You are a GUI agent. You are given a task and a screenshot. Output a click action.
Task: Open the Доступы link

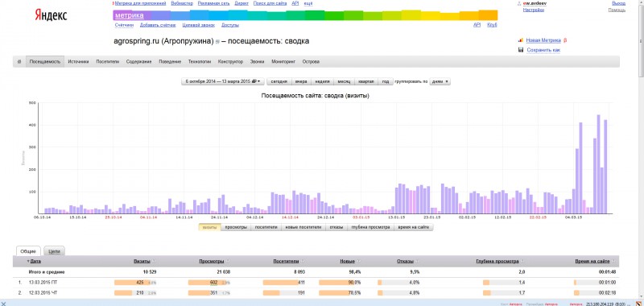230,25
